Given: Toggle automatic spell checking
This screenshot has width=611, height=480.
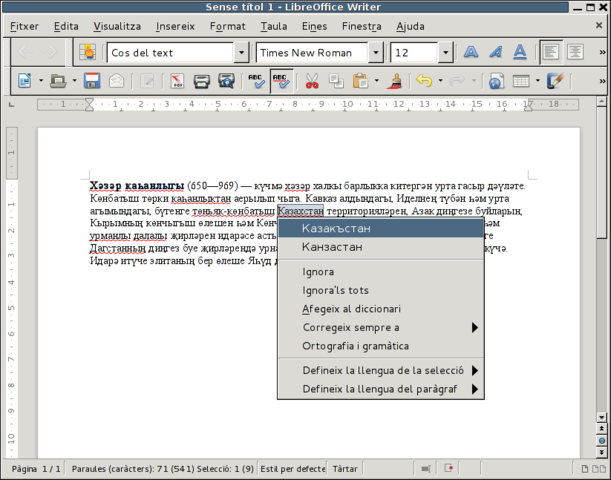Looking at the screenshot, I should point(281,81).
